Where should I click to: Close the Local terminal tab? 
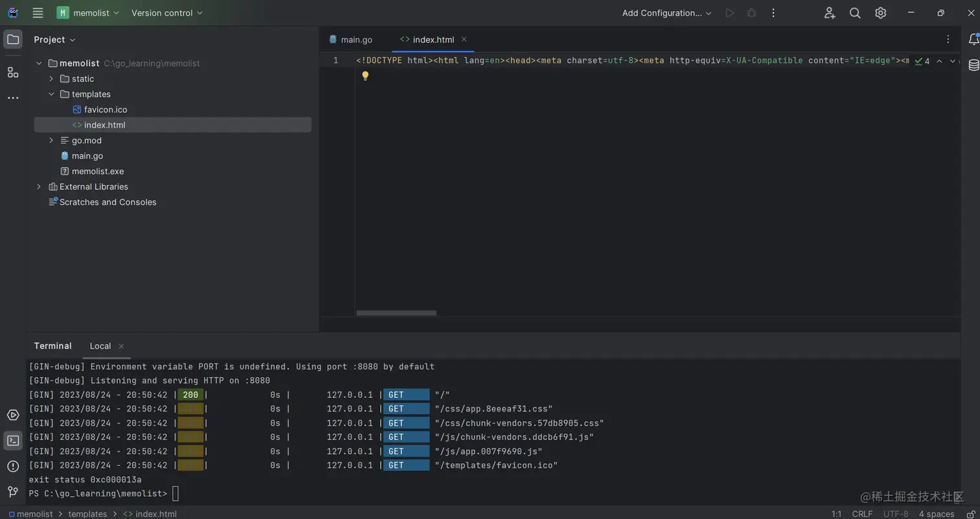121,346
